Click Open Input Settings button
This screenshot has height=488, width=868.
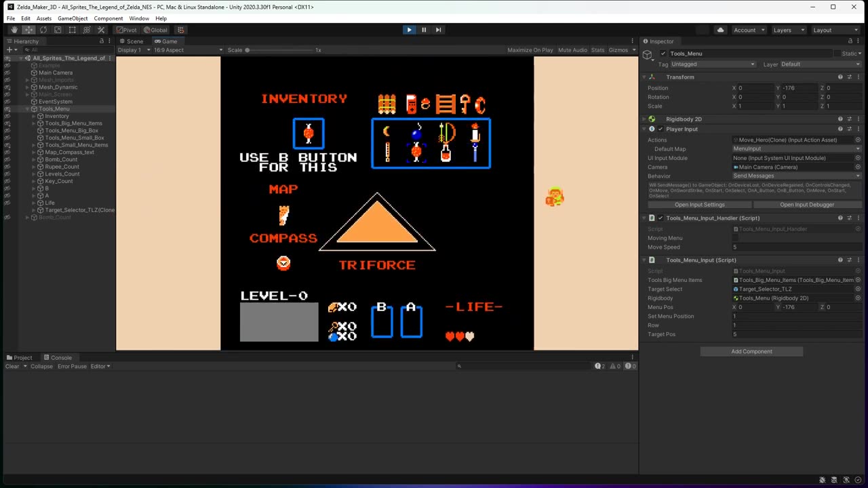(699, 205)
